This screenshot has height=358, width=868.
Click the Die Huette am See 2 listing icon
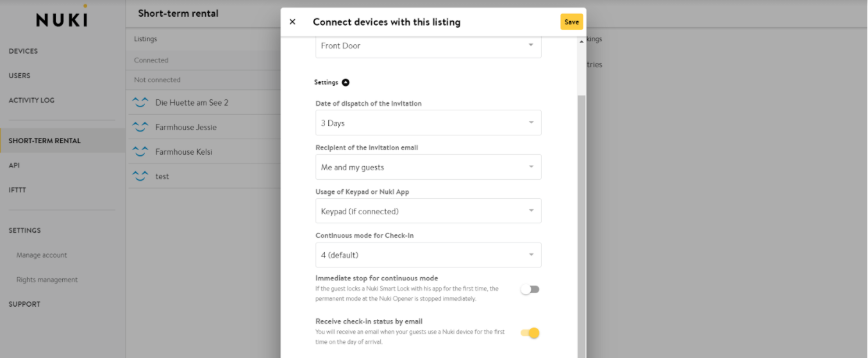point(140,103)
